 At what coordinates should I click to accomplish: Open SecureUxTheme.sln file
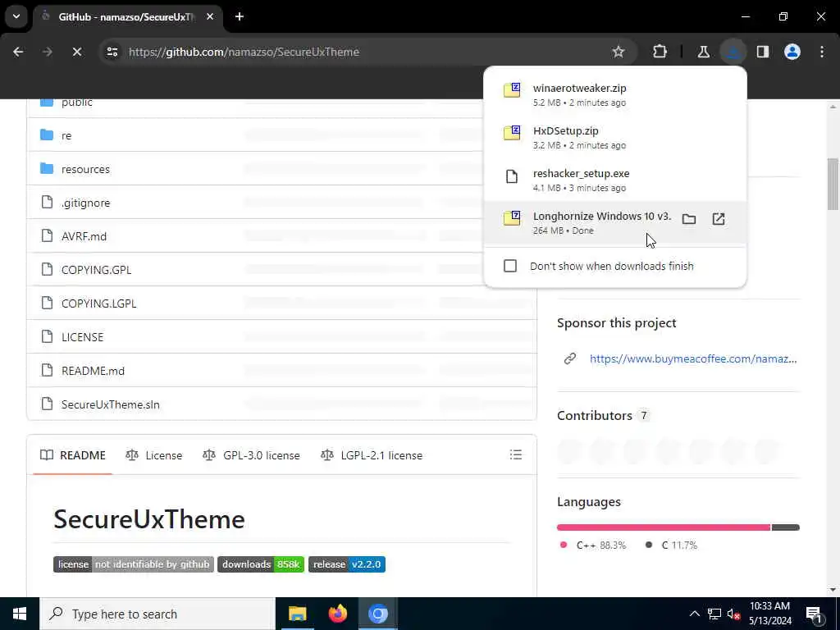(111, 404)
